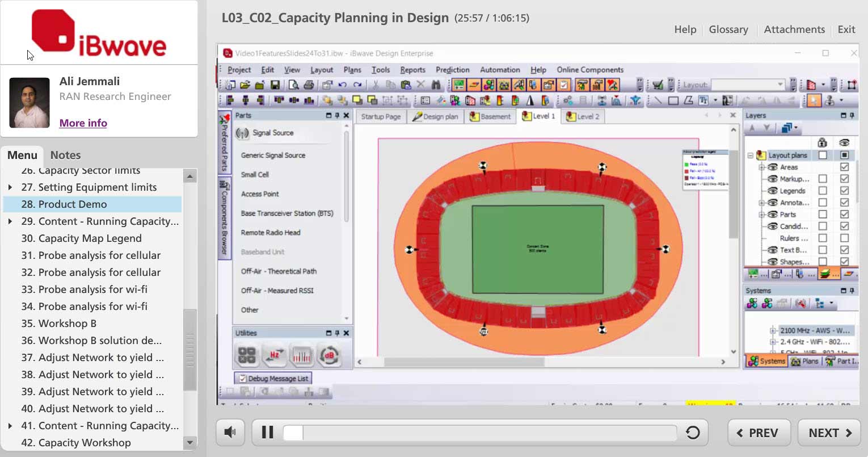The height and width of the screenshot is (457, 868).
Task: Select the text box tool
Action: [703, 100]
